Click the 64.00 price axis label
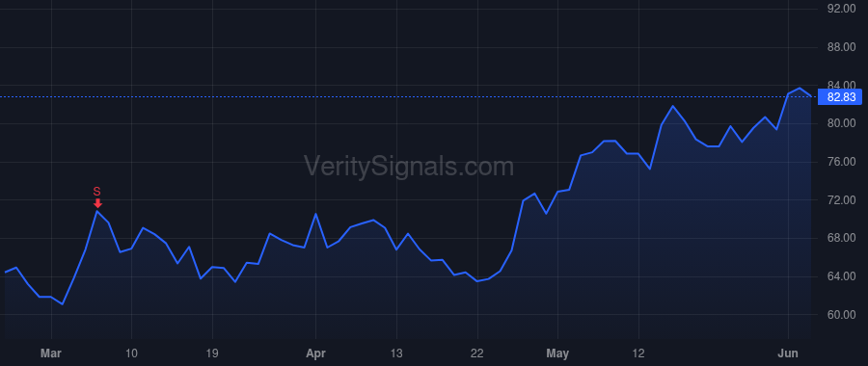This screenshot has width=868, height=366. point(841,276)
